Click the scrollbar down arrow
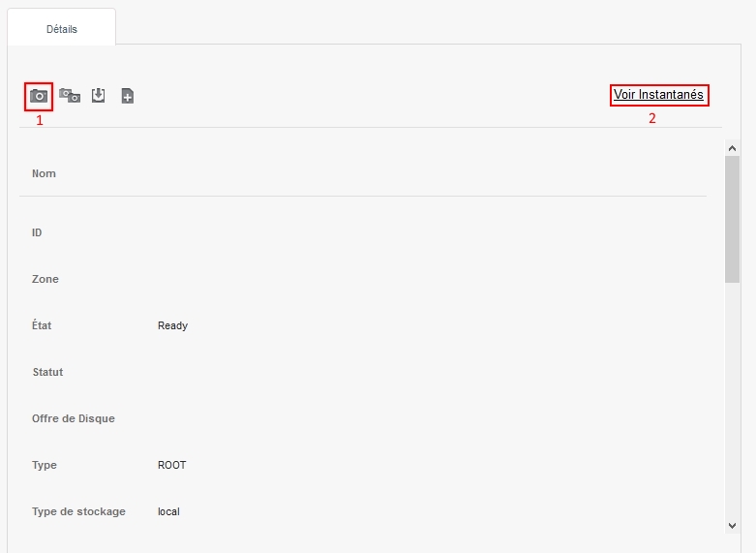756x553 pixels. [732, 524]
